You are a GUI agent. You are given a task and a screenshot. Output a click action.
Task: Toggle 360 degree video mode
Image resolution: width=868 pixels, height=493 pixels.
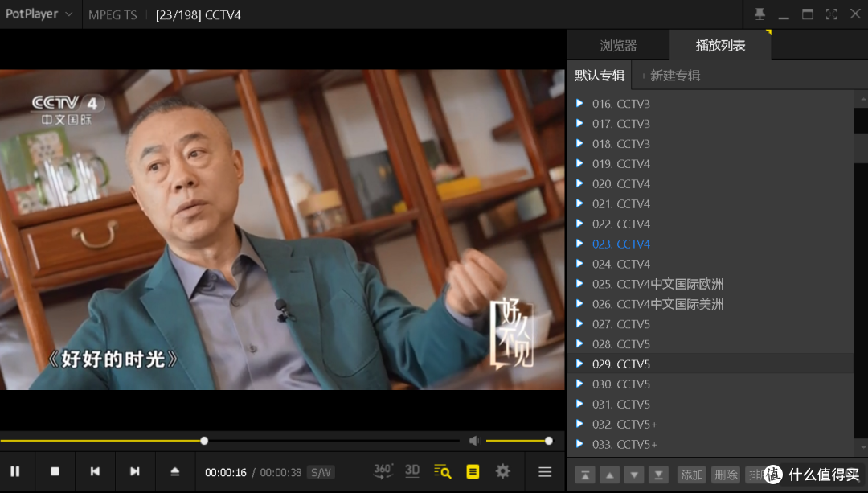383,470
